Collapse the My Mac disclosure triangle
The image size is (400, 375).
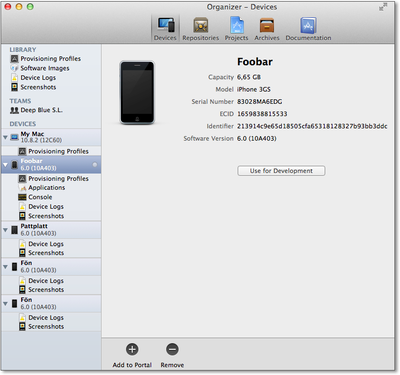point(5,137)
